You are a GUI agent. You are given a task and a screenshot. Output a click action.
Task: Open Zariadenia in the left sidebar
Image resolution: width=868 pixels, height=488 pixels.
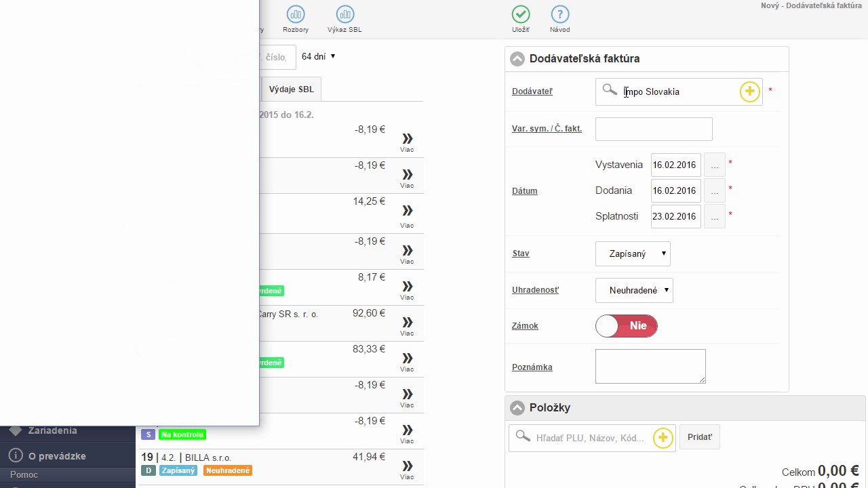point(53,430)
